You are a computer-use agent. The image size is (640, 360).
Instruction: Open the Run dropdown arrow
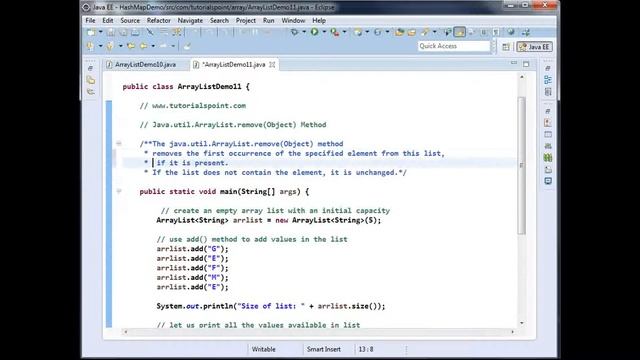324,32
